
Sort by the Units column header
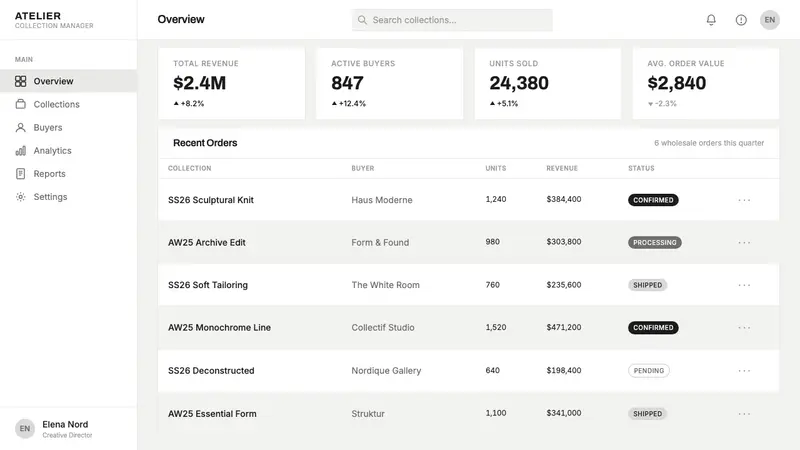[x=495, y=168]
